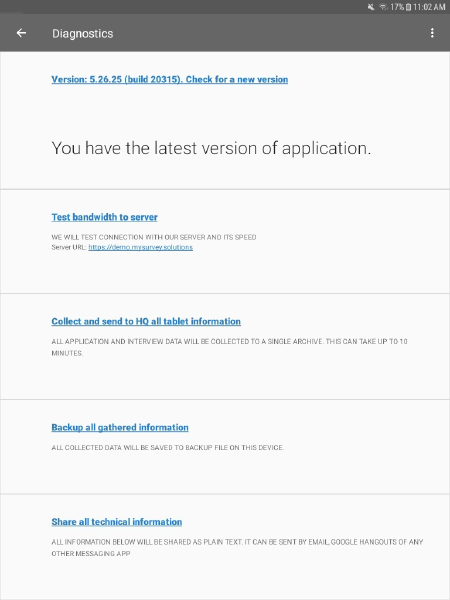Tap the 17% battery percentage indicator
The height and width of the screenshot is (600, 450).
[397, 7]
